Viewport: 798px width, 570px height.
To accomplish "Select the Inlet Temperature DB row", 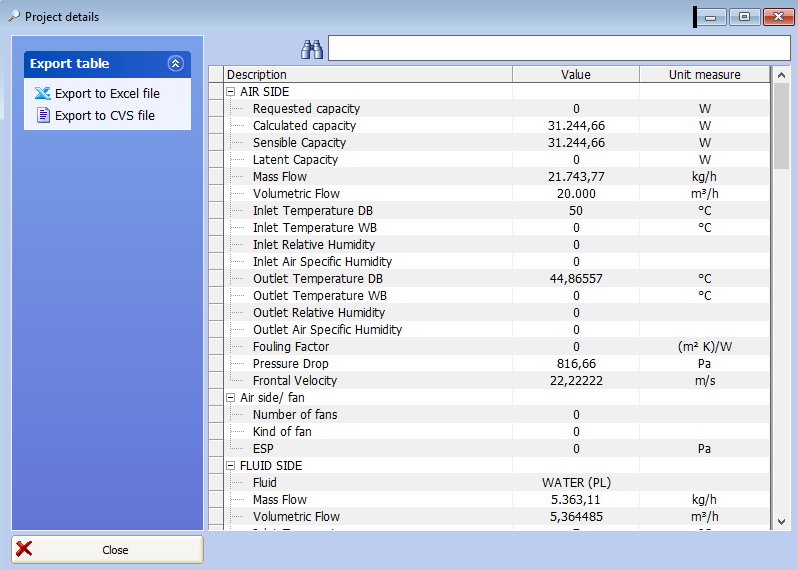I will 496,211.
